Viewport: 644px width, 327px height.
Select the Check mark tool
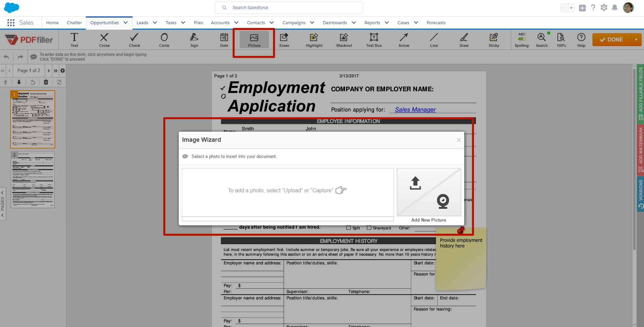point(134,40)
